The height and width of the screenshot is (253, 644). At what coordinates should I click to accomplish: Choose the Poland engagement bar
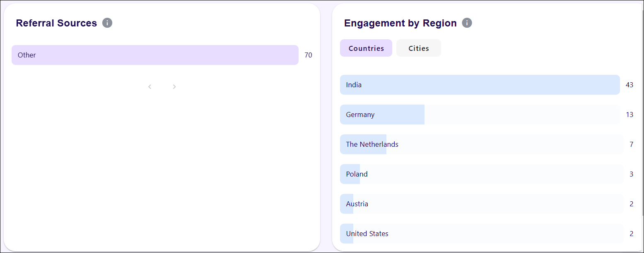pos(481,174)
